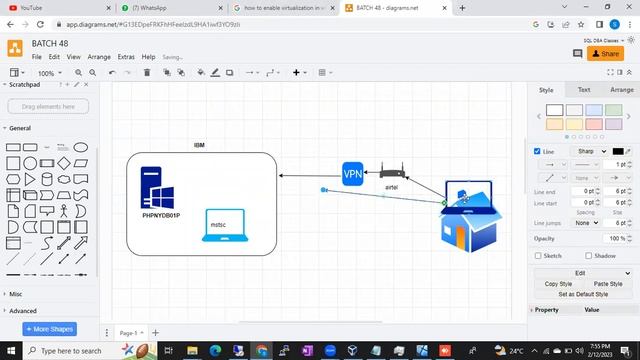The image size is (640, 360).
Task: Pick the hexagon shape in General
Action: pos(13,179)
